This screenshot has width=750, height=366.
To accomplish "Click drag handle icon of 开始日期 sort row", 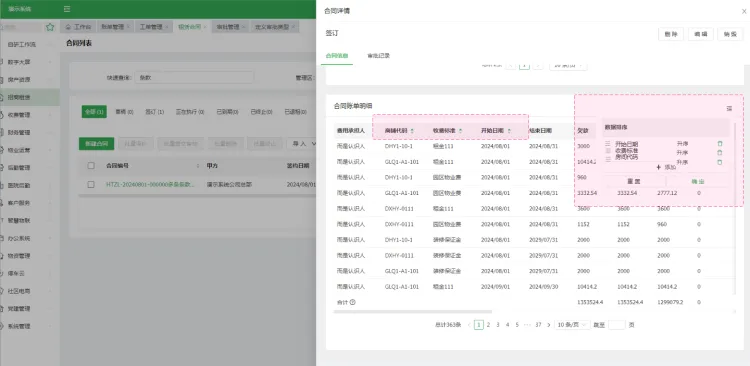I will (x=608, y=144).
